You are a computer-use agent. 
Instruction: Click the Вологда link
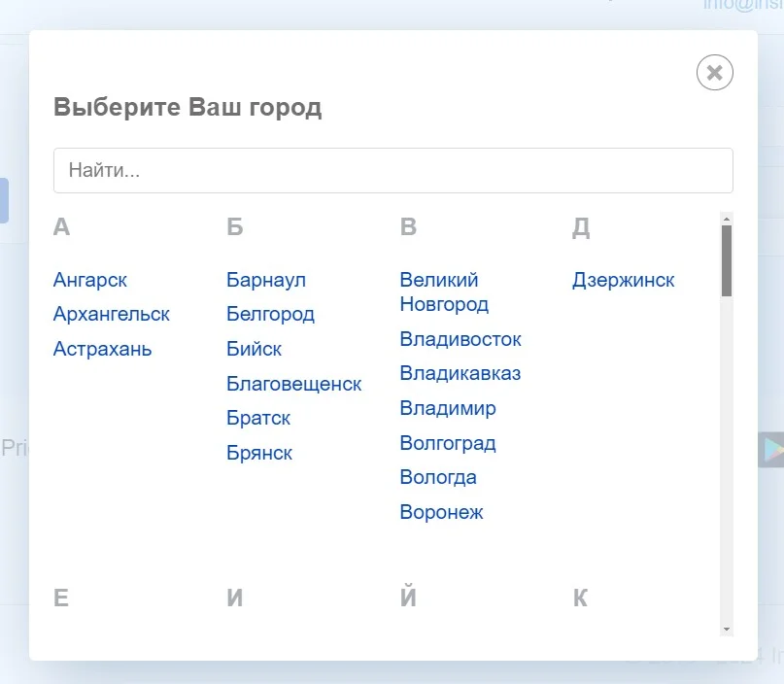(438, 477)
